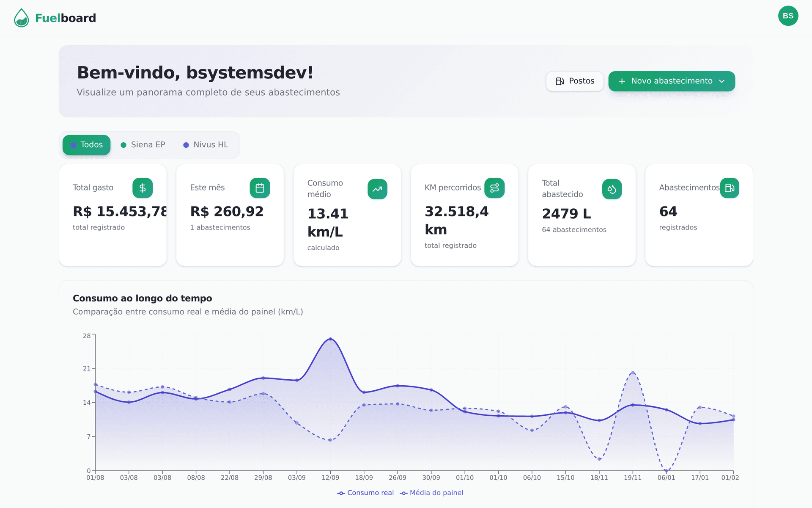
Task: Expand the Novo abastecimento chevron dropdown
Action: (x=722, y=81)
